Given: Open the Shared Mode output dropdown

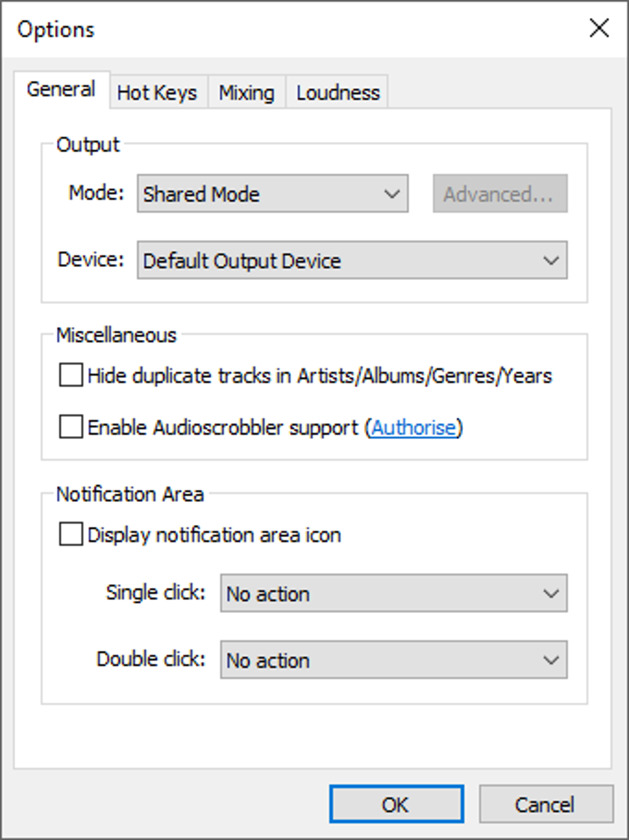Looking at the screenshot, I should [x=273, y=194].
